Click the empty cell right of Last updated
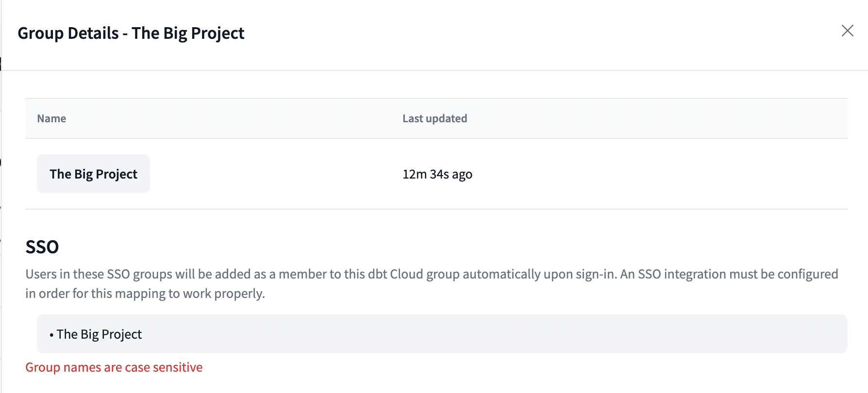The width and height of the screenshot is (868, 393). click(x=680, y=118)
